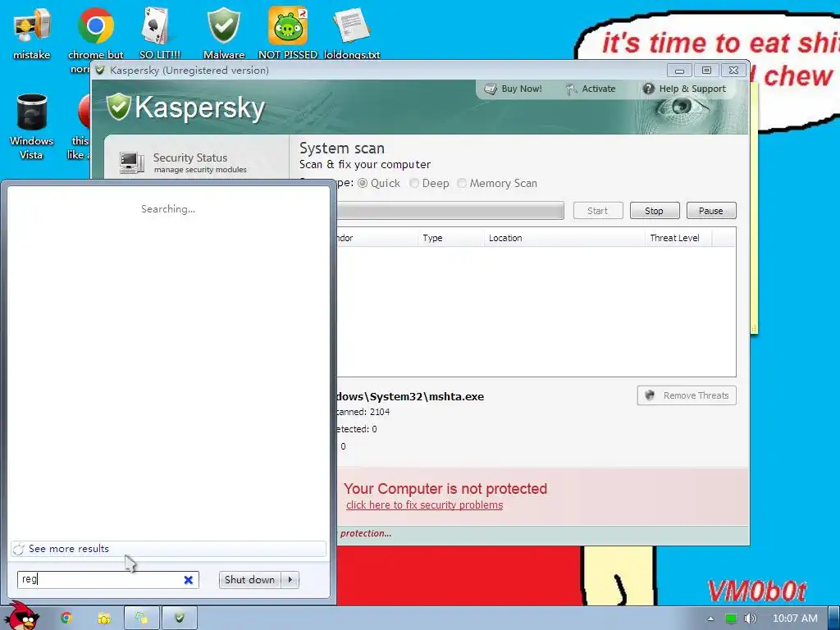
Task: Click the System32\mshta.exe scanning path
Action: tap(410, 396)
